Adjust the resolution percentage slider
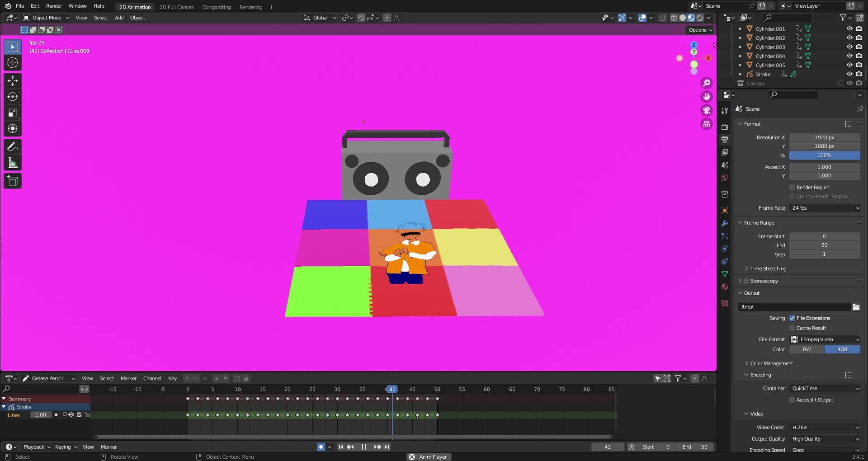This screenshot has width=868, height=461. tap(824, 155)
